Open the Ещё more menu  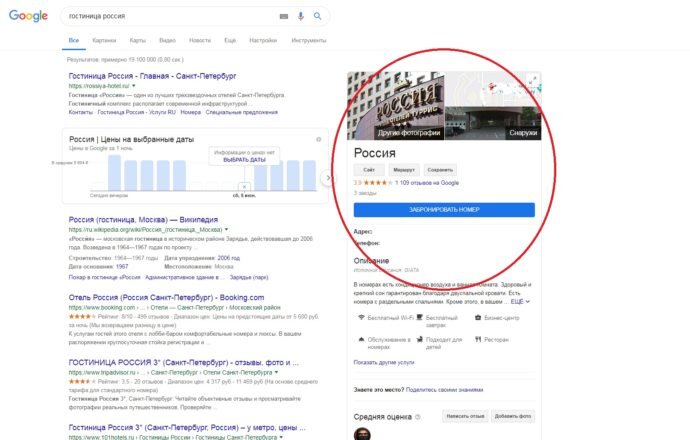pos(230,40)
